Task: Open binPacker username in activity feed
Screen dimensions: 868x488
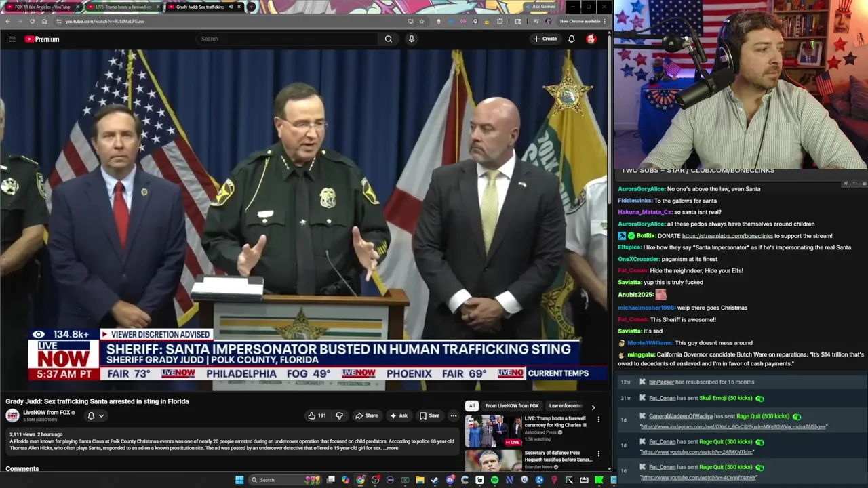Action: [661, 382]
